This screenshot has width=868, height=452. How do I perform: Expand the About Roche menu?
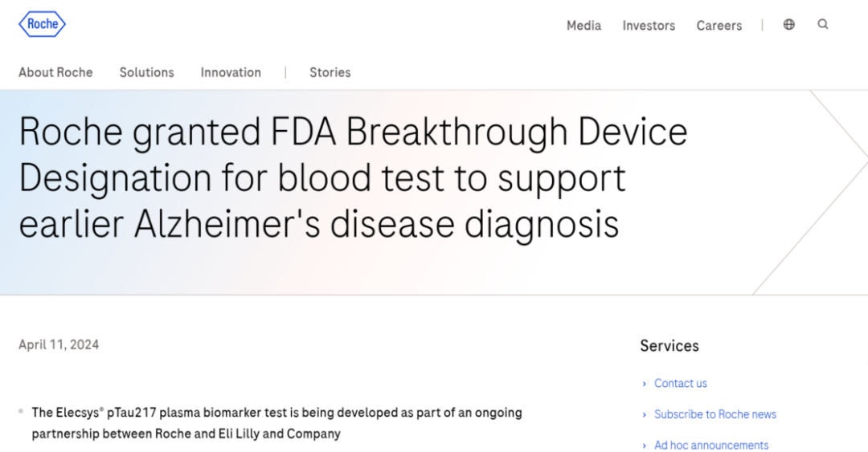click(55, 72)
